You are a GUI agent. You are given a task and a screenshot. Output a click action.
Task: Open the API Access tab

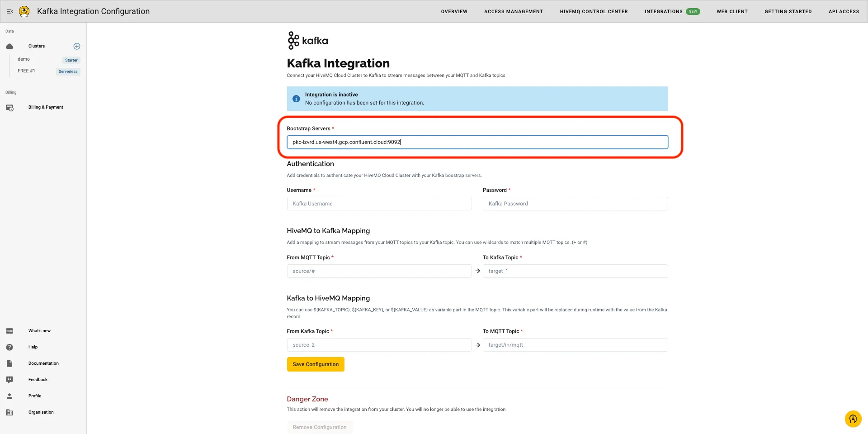pyautogui.click(x=844, y=11)
